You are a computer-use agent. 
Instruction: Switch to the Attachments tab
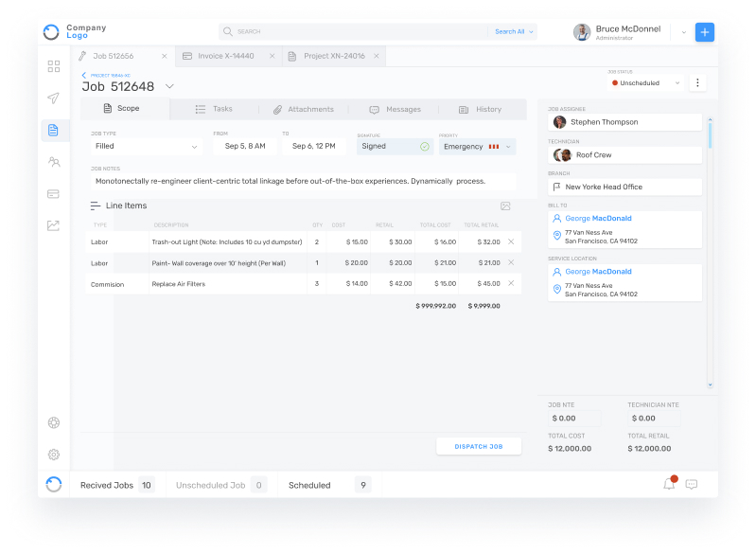pos(303,109)
